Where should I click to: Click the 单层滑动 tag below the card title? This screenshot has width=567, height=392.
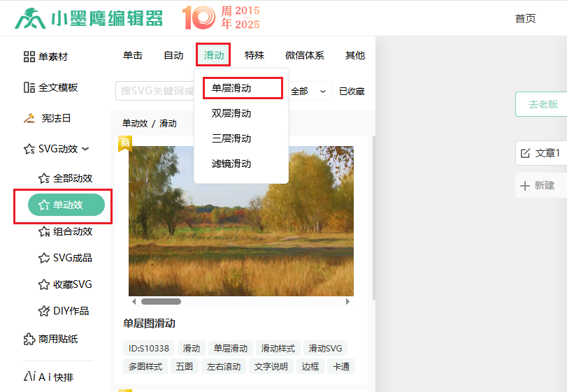click(231, 348)
